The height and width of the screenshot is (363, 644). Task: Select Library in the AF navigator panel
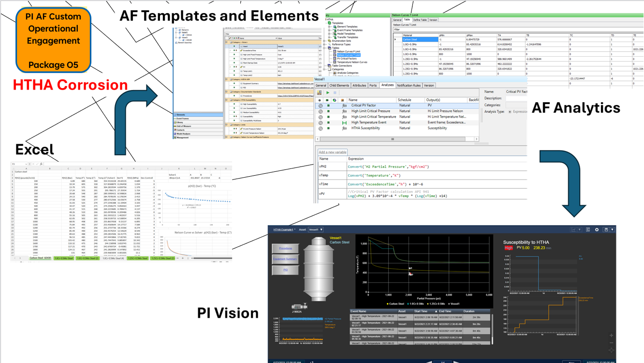pyautogui.click(x=199, y=122)
